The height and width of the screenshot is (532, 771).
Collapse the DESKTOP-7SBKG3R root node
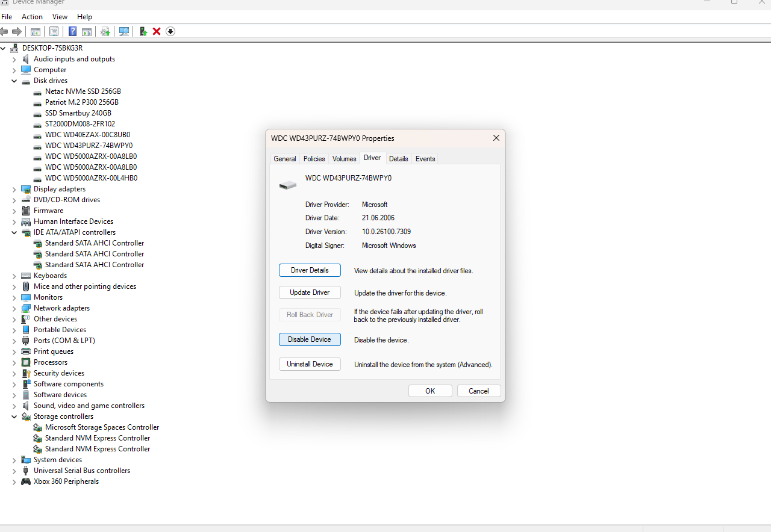[3, 48]
